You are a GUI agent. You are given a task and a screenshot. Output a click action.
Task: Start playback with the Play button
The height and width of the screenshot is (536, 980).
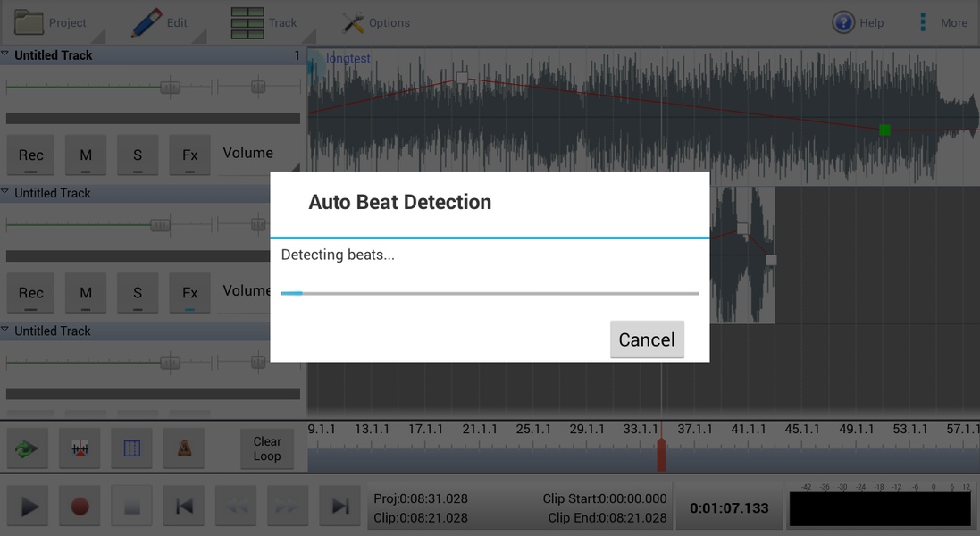tap(29, 506)
